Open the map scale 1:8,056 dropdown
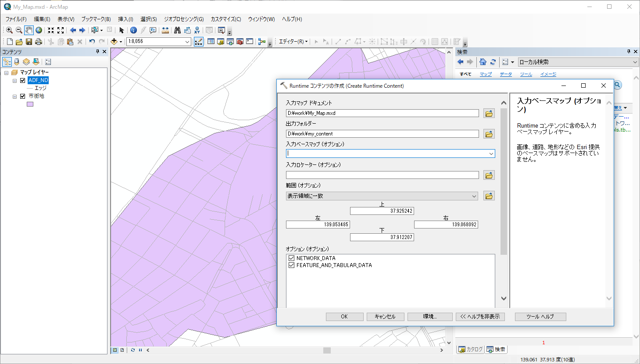 tap(187, 42)
